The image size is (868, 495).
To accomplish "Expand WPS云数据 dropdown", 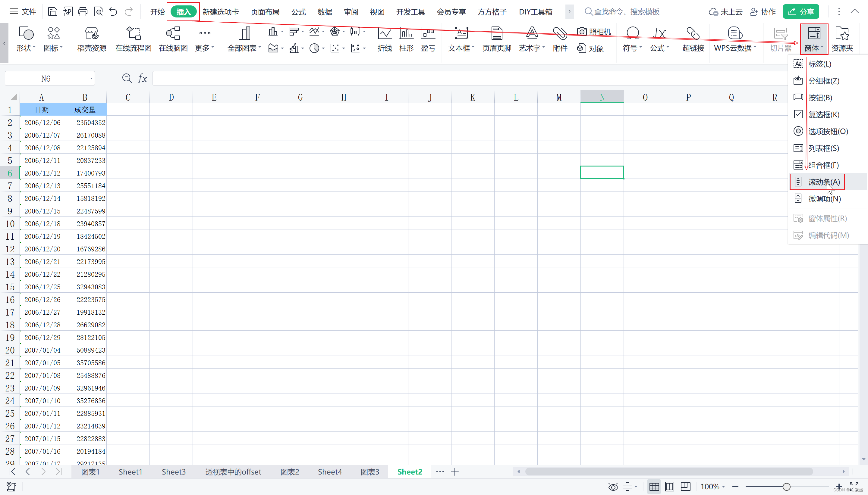I will pyautogui.click(x=755, y=47).
